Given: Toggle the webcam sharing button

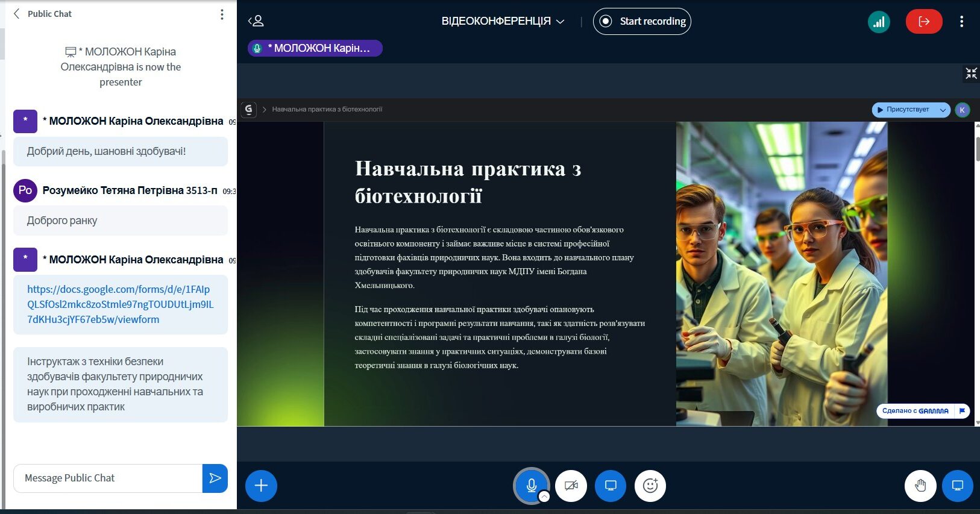Looking at the screenshot, I should (571, 486).
